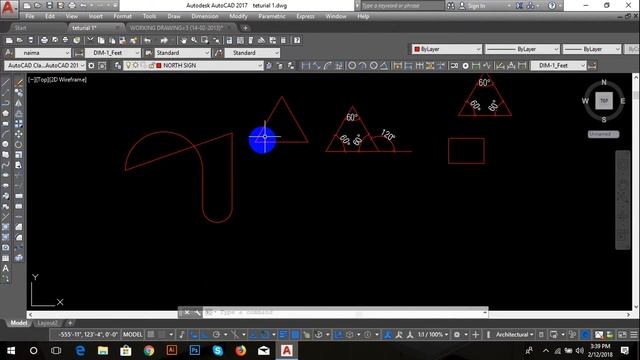Viewport: 640px width, 360px height.
Task: Switch to the Layout2 tab
Action: point(47,323)
